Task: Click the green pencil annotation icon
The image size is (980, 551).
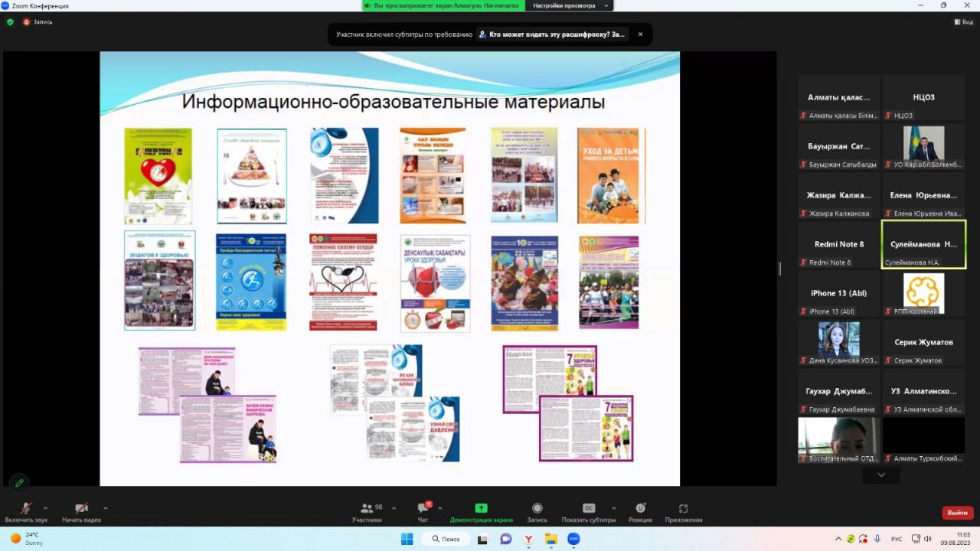Action: 19,483
